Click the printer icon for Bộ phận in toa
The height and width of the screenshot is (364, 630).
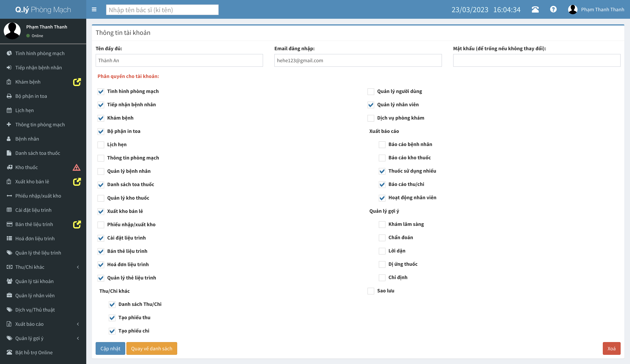tap(9, 96)
